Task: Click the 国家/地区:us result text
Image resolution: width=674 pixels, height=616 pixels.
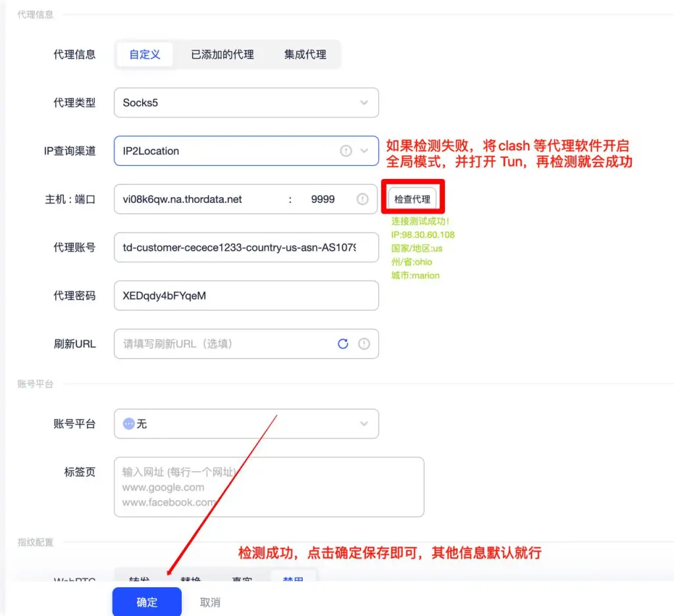Action: point(417,249)
